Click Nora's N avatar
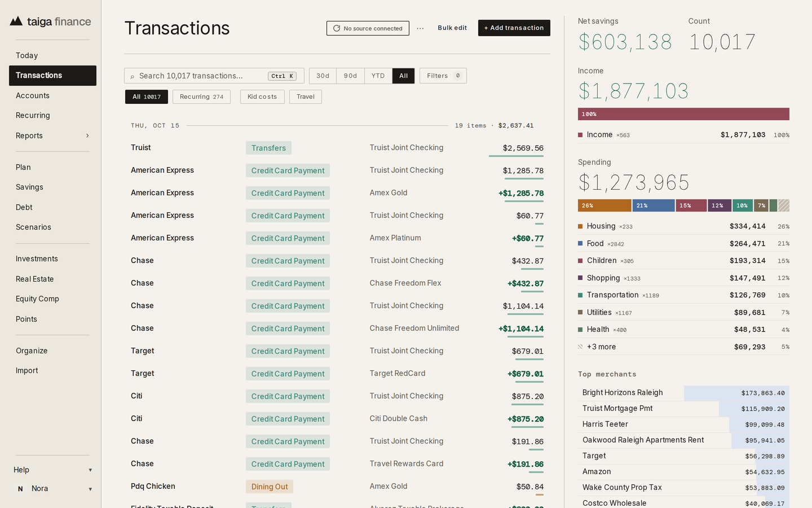 tap(20, 489)
